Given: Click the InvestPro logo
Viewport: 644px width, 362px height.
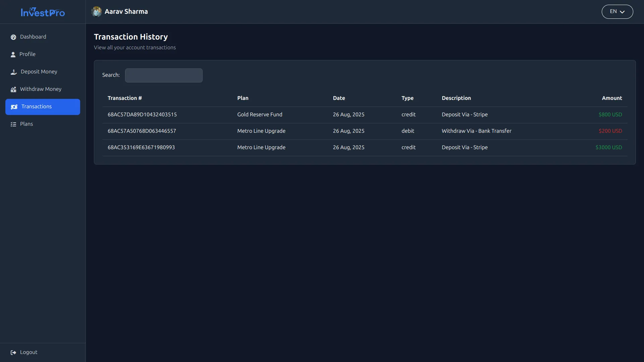Looking at the screenshot, I should (43, 12).
